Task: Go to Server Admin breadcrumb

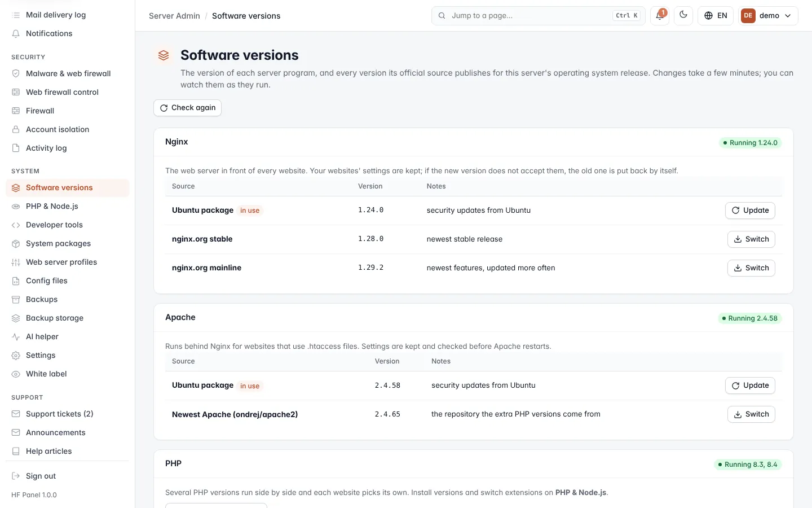Action: [174, 16]
